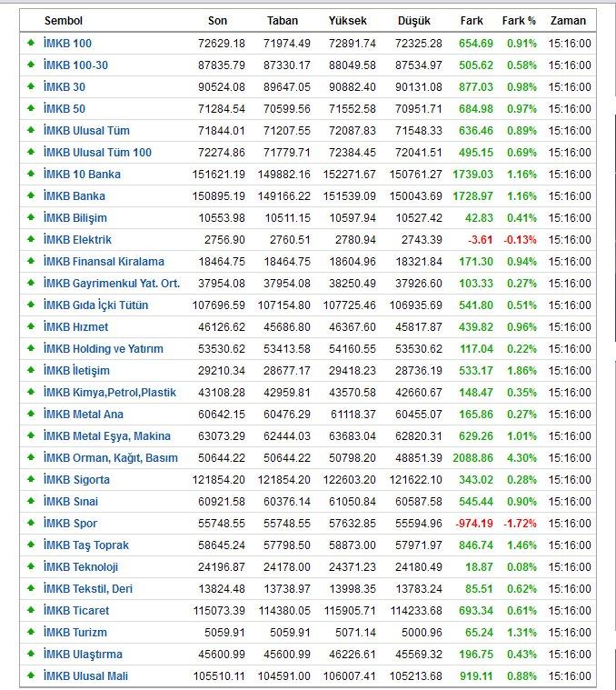This screenshot has width=616, height=690.
Task: Click Fark value 18.87
Action: [x=479, y=566]
